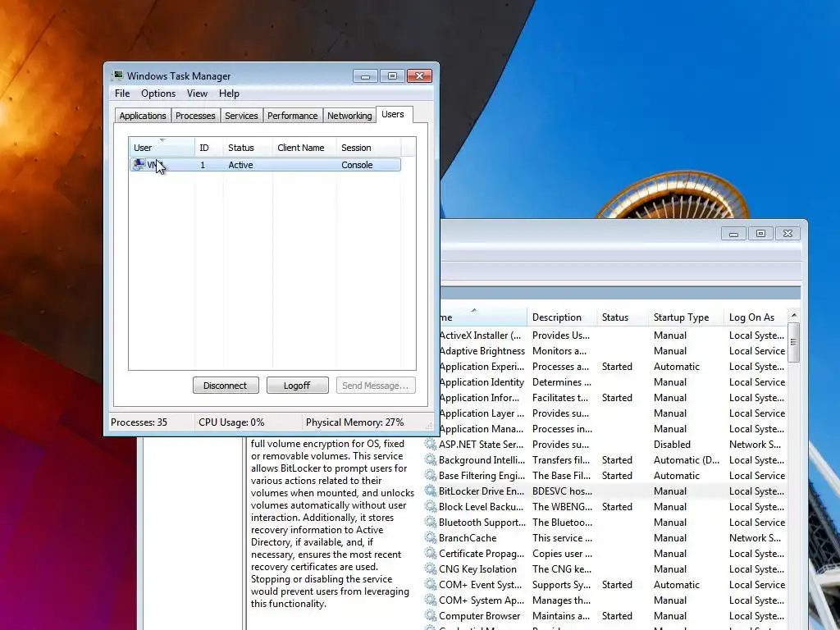Click the gear icon beside COM+ System Application
Screen dimensions: 840x630
pyautogui.click(x=430, y=600)
